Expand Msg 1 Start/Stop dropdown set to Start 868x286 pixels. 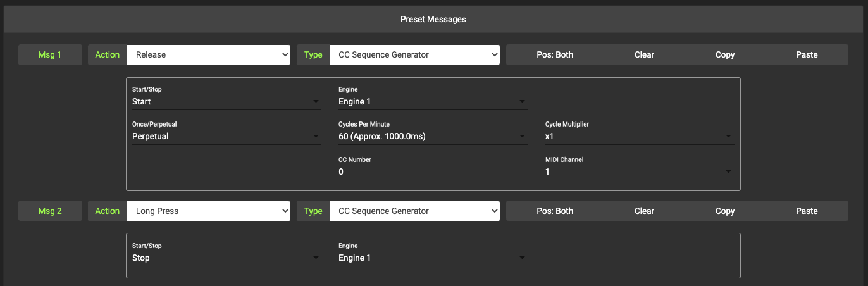click(x=226, y=102)
